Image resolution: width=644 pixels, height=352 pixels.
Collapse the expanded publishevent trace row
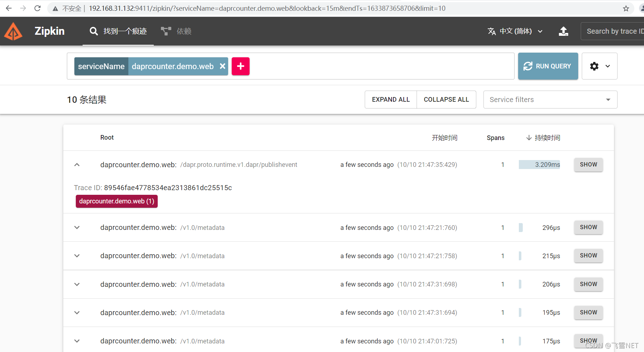click(x=77, y=165)
